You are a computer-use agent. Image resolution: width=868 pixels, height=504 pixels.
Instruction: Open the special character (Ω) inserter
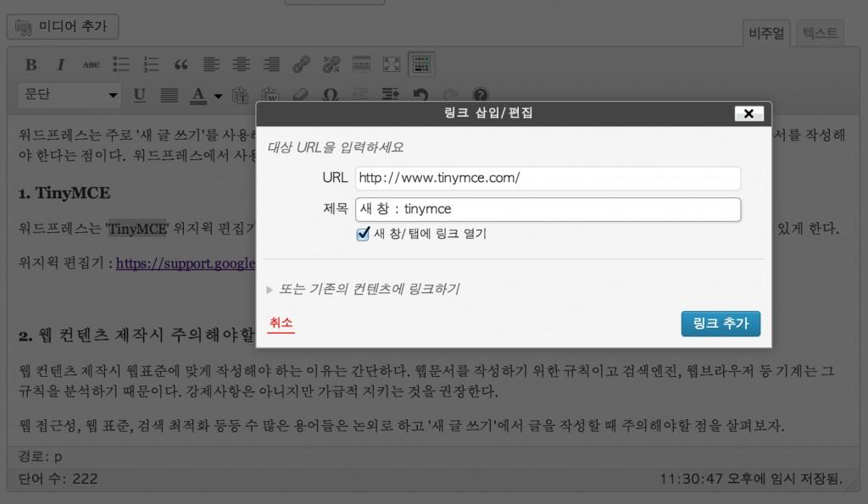[331, 95]
